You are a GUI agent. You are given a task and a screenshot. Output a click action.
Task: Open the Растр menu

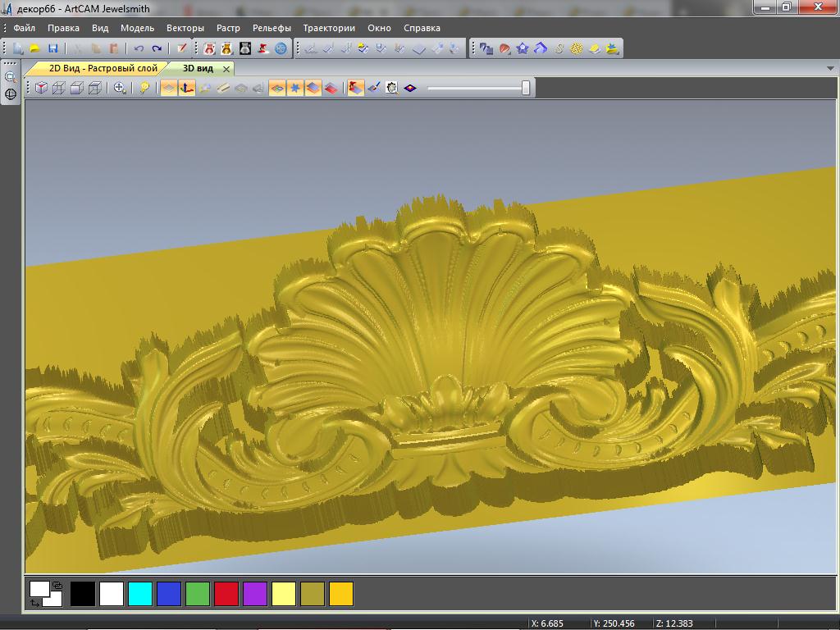pyautogui.click(x=228, y=28)
